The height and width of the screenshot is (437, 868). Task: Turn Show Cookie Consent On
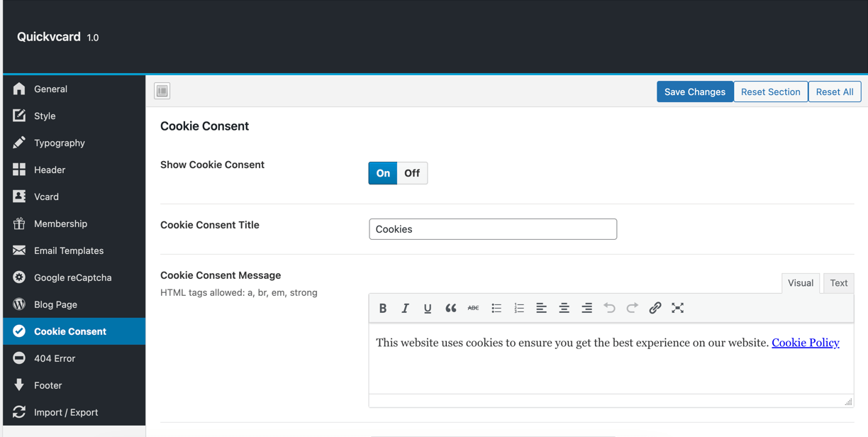[x=383, y=173]
